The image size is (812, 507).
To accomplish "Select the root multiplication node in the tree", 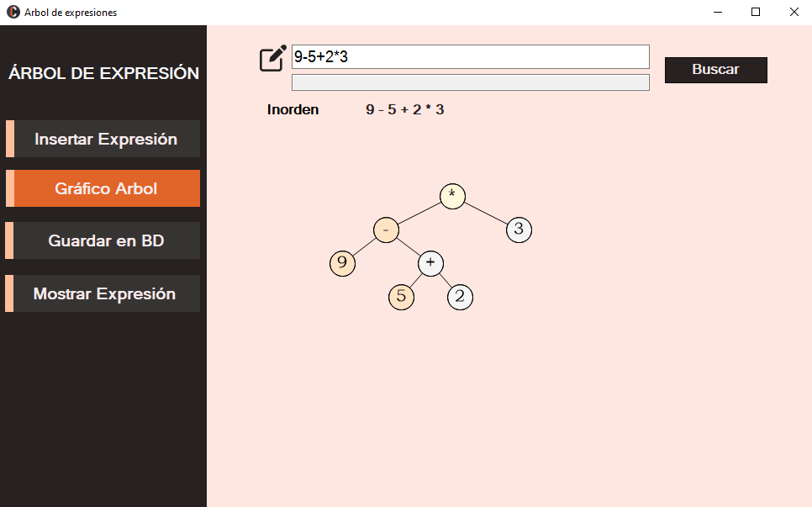I will tap(452, 195).
